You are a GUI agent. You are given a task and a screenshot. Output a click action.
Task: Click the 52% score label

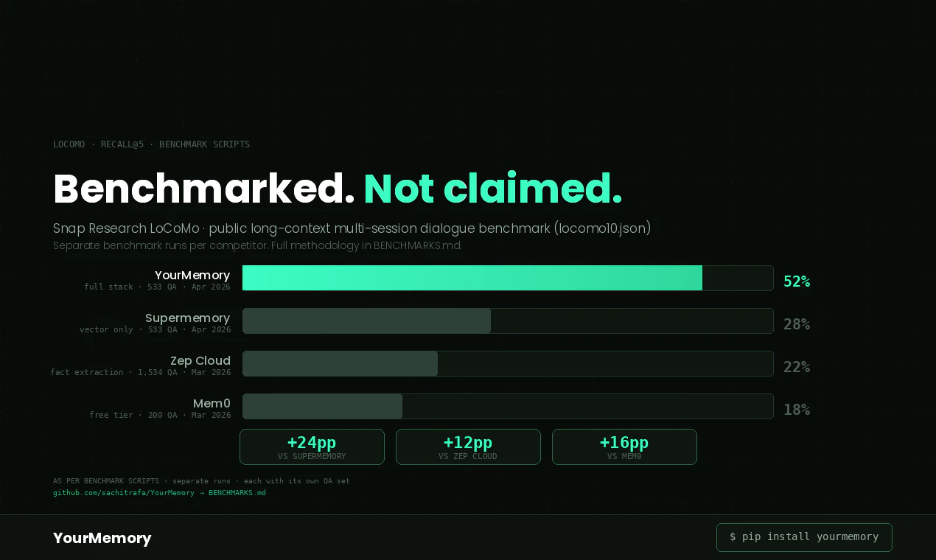(797, 281)
